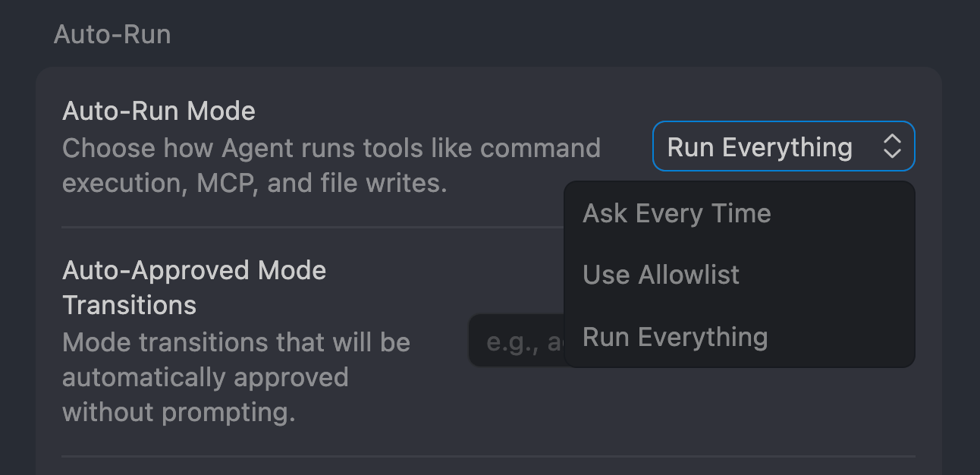
Task: Click the "execution, MCP, and file writes." text
Action: pos(254,183)
